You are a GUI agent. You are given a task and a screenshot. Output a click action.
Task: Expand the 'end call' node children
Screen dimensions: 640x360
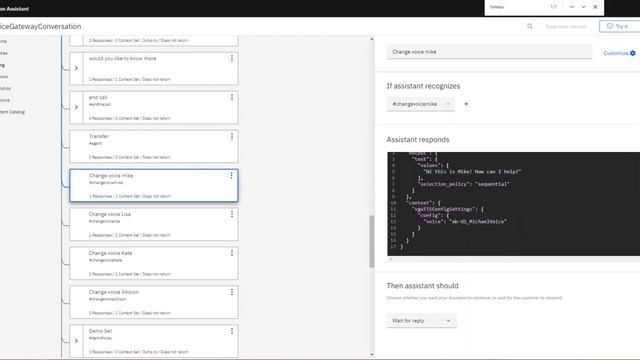point(76,107)
